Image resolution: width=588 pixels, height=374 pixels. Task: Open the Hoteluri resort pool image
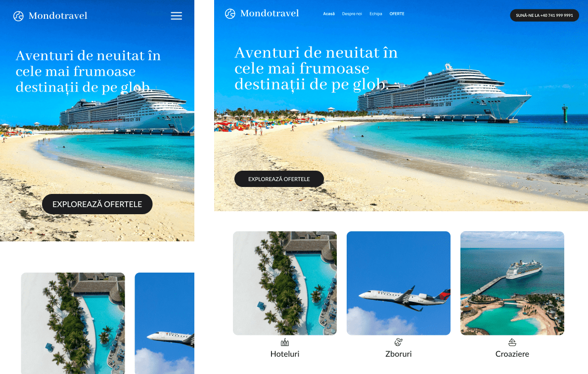[285, 283]
